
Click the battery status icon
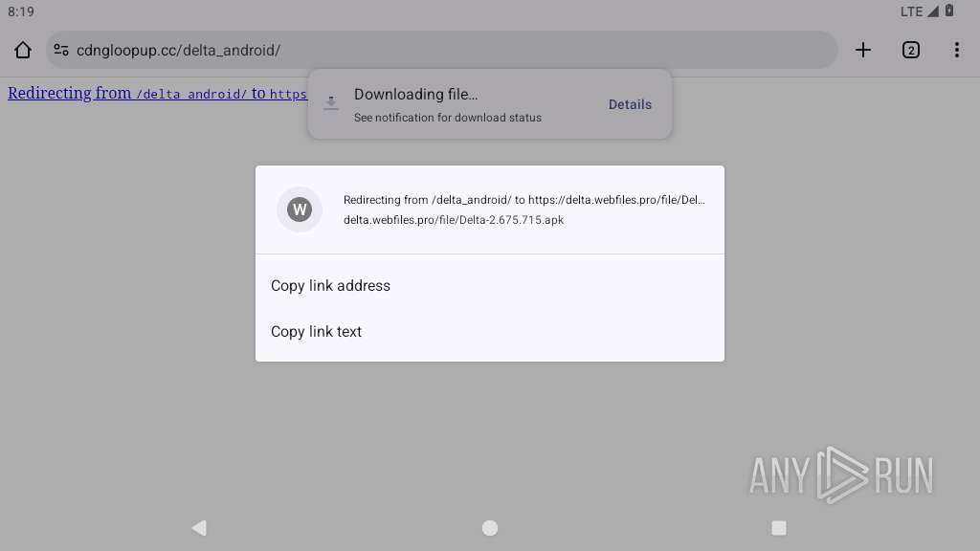pos(949,11)
